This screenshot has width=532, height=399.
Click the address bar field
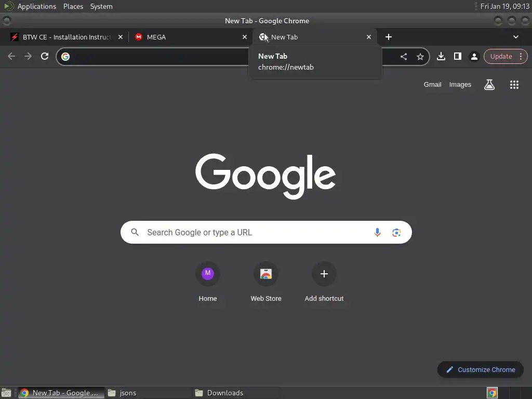click(x=243, y=56)
